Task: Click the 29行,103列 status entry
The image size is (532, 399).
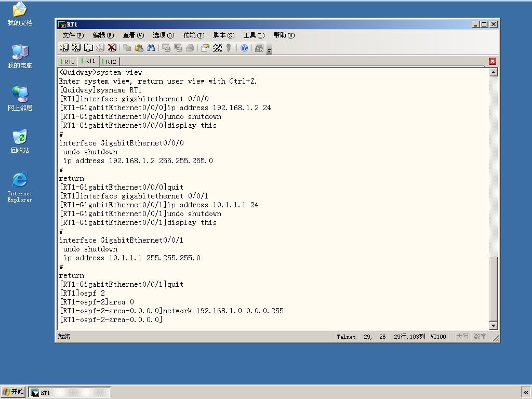Action: click(x=409, y=337)
